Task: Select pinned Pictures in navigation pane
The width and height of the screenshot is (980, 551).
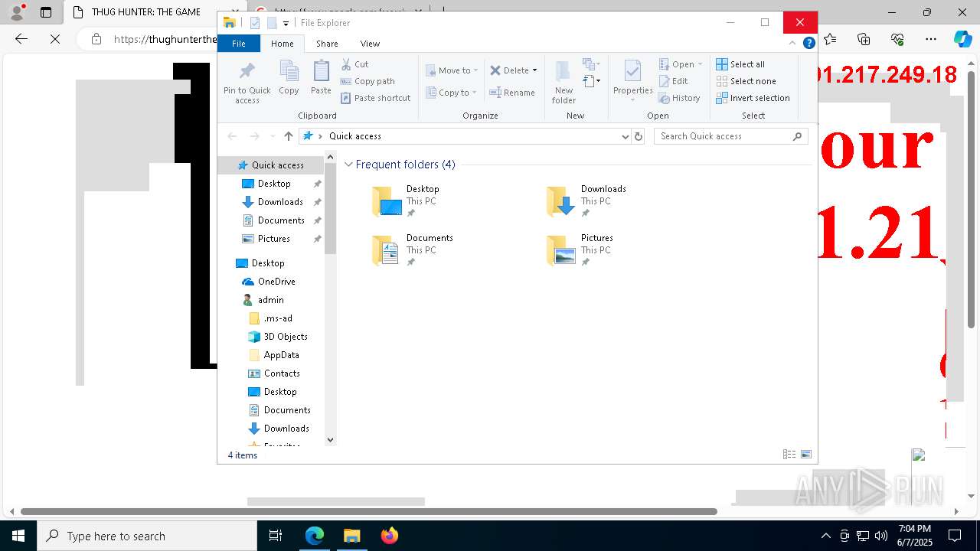Action: [274, 239]
